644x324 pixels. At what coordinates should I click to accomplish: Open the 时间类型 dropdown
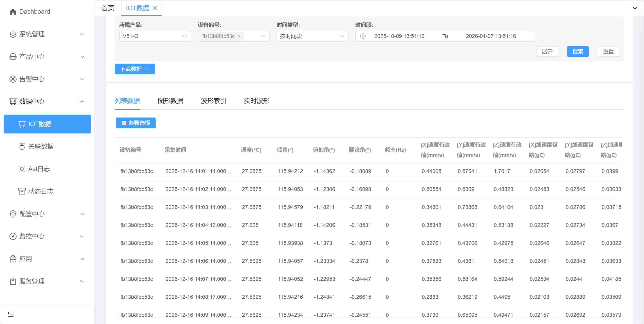coord(312,36)
